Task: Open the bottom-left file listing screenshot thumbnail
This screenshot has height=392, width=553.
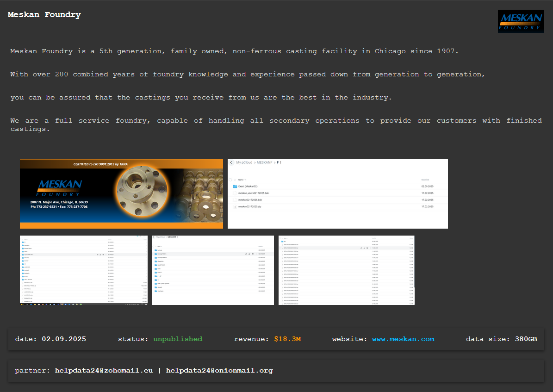Action: click(84, 270)
